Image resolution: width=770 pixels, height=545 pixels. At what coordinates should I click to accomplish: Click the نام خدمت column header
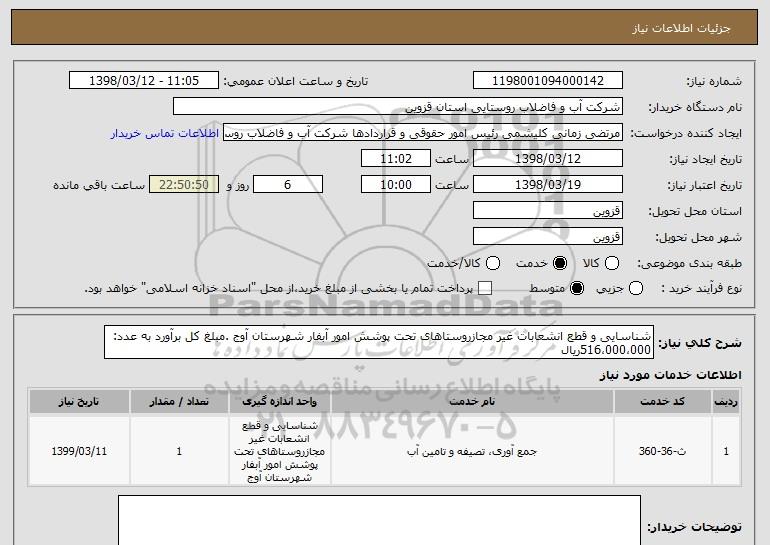pyautogui.click(x=472, y=402)
